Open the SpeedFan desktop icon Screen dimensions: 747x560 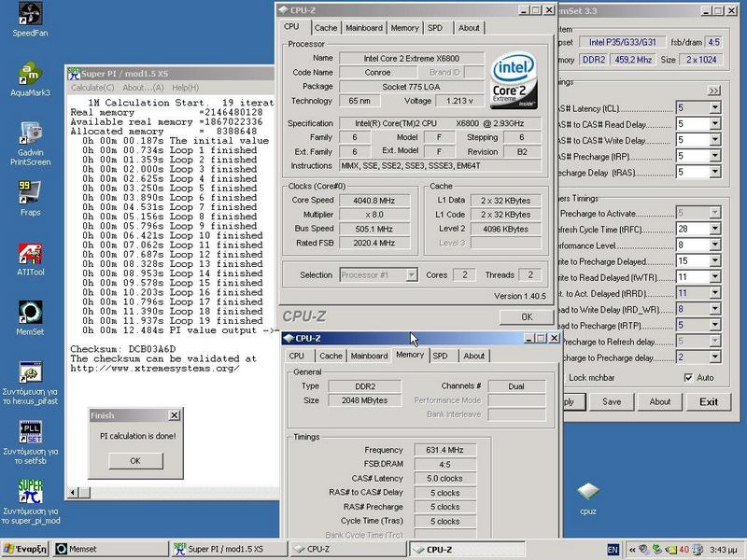pos(31,15)
